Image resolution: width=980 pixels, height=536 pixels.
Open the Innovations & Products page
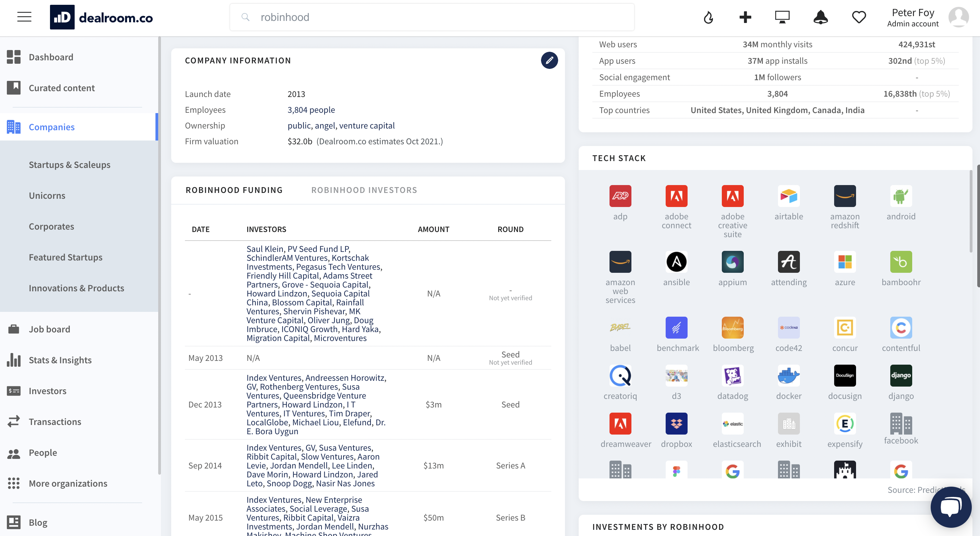click(76, 288)
